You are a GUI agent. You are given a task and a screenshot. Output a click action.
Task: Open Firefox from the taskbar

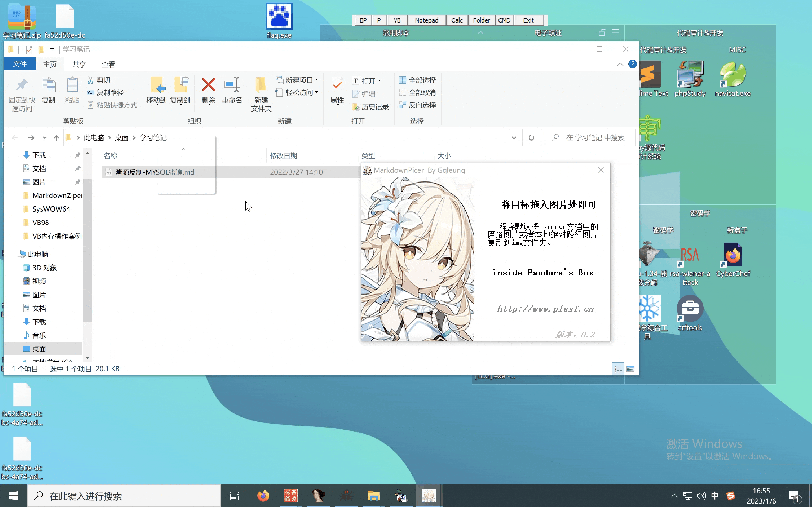pyautogui.click(x=263, y=496)
